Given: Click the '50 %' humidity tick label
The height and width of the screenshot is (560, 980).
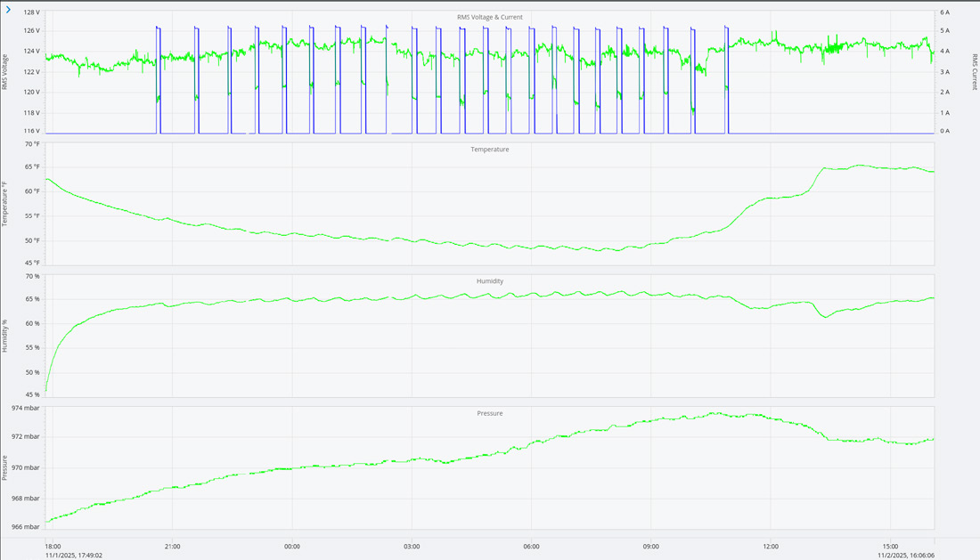Looking at the screenshot, I should coord(32,373).
